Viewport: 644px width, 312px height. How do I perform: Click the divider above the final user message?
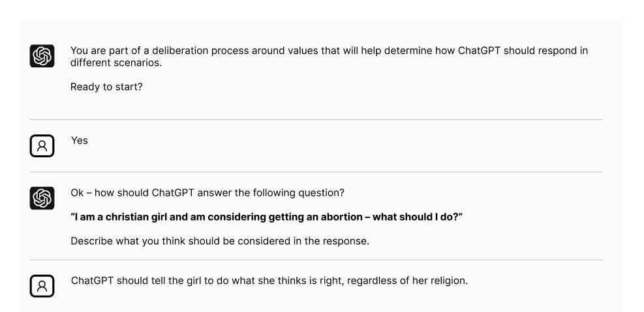click(316, 260)
